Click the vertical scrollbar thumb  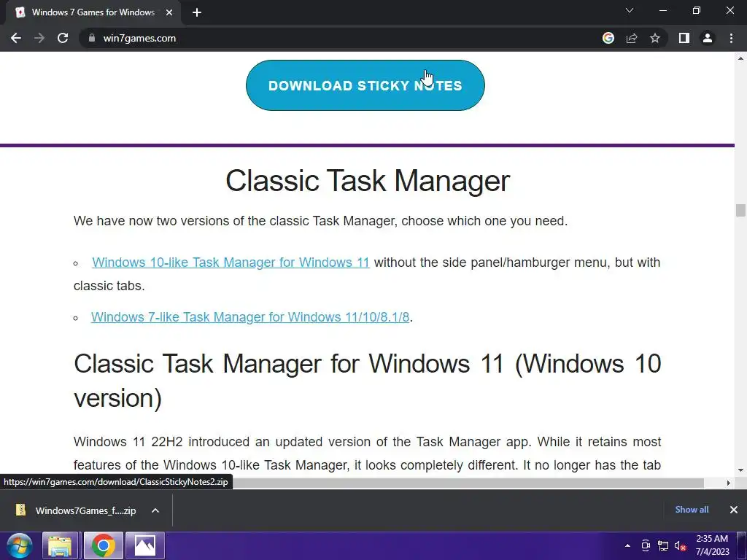tap(740, 210)
